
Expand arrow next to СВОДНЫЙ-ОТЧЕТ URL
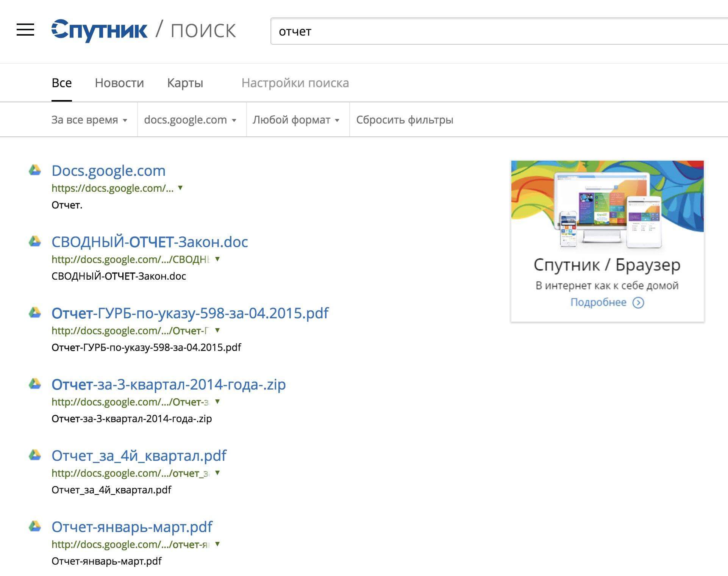click(x=217, y=259)
